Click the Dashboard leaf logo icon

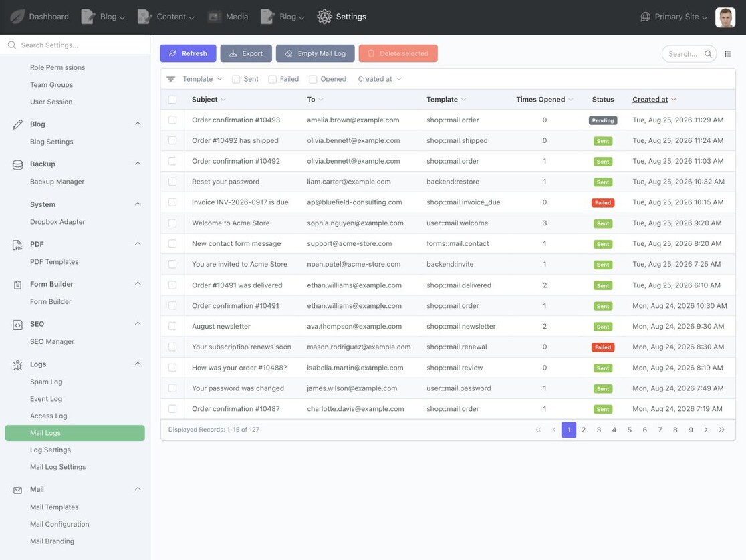pyautogui.click(x=17, y=17)
